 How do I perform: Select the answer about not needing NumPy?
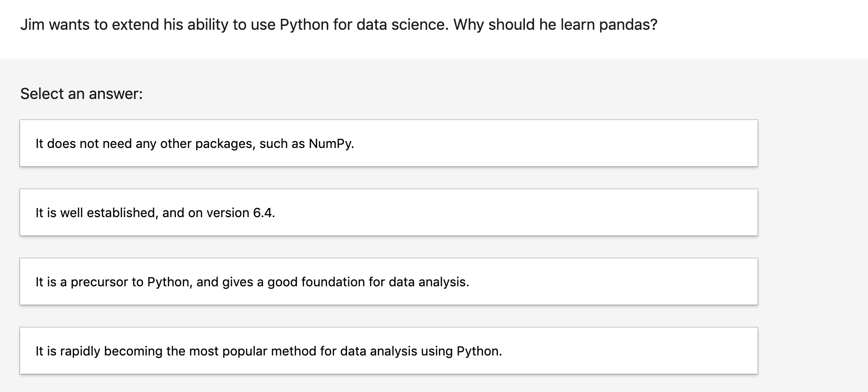click(195, 144)
